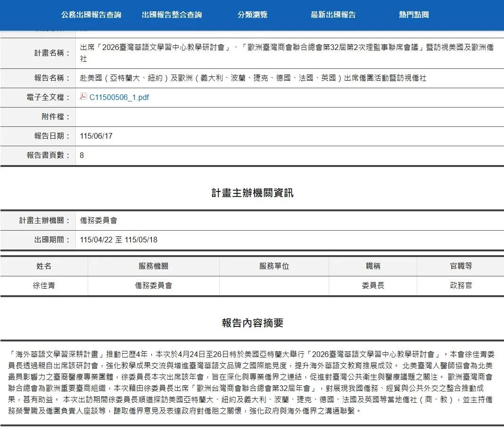The width and height of the screenshot is (504, 432).
Task: Select the 附件檔 label
Action: 56,116
